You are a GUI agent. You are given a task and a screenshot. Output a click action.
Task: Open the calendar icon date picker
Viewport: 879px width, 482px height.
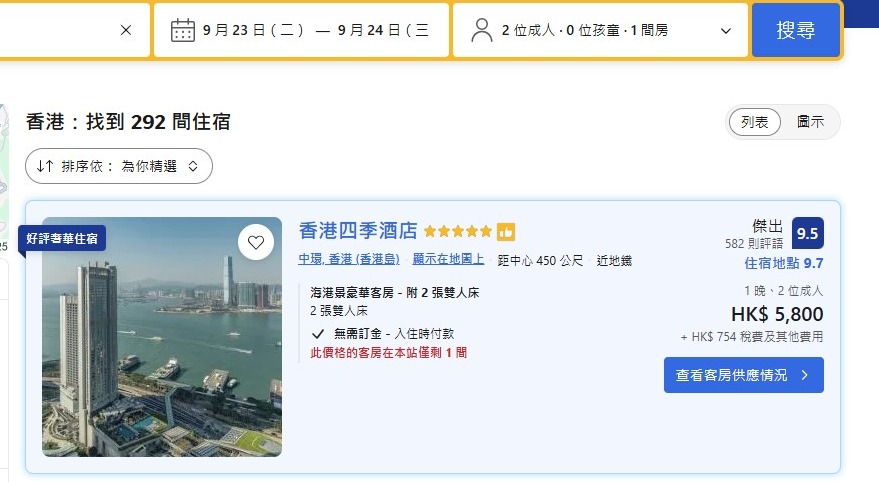tap(182, 30)
